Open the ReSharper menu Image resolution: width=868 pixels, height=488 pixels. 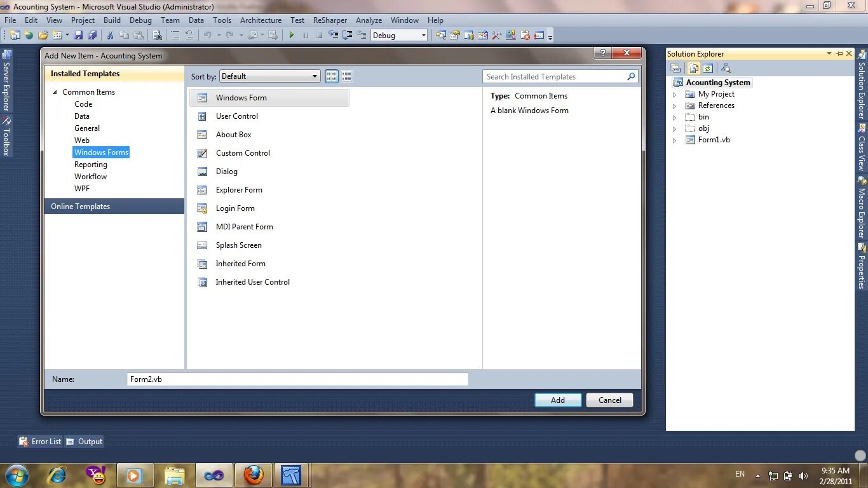330,20
